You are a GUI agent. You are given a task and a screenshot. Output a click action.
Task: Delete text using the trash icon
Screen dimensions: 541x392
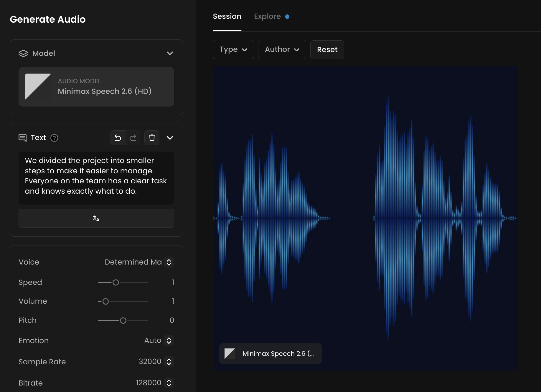coord(152,138)
